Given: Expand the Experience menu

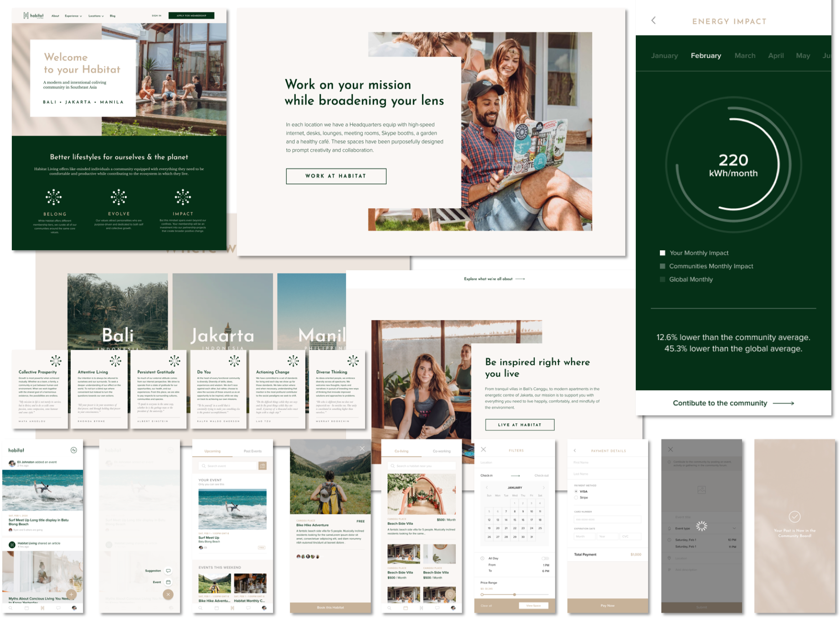Looking at the screenshot, I should pyautogui.click(x=73, y=16).
